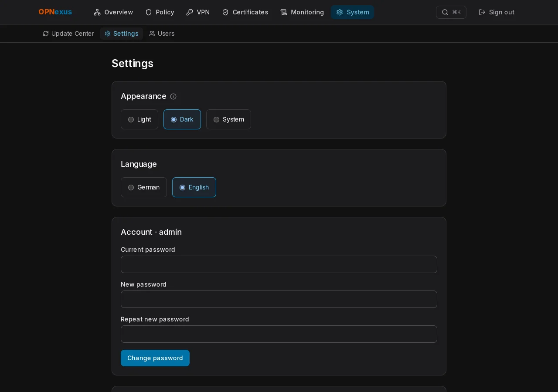Viewport: 558px width, 392px height.
Task: Open the Overview menu
Action: click(x=113, y=12)
